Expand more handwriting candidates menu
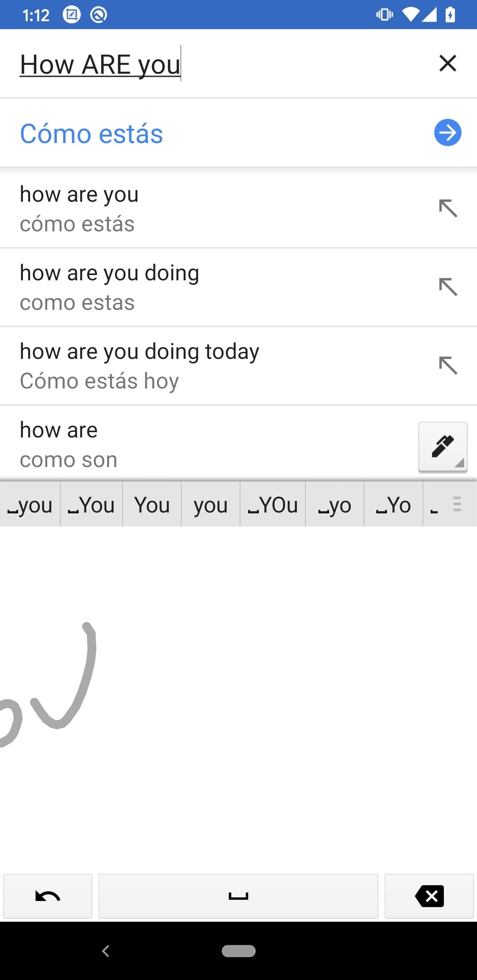The height and width of the screenshot is (980, 477). [457, 504]
